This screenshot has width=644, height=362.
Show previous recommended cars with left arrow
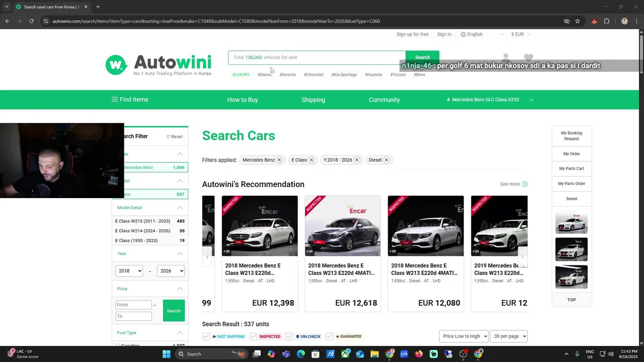pos(207,256)
